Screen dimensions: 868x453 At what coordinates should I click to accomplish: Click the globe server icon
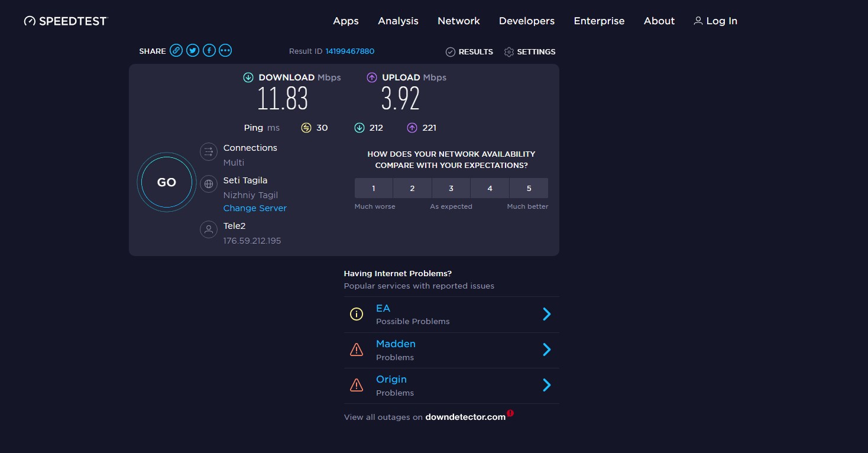click(x=209, y=184)
